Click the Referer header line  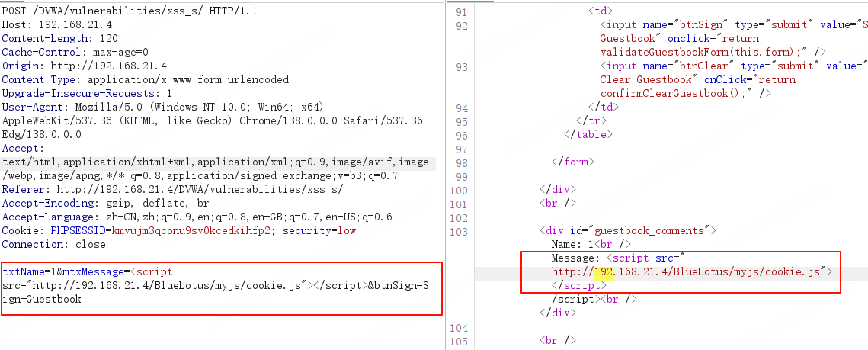click(x=173, y=189)
